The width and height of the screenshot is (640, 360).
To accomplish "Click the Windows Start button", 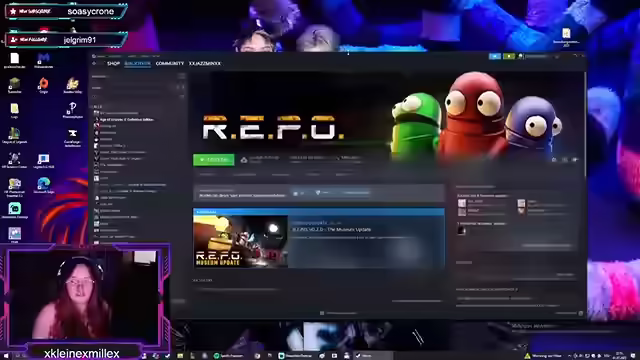I will click(6, 356).
